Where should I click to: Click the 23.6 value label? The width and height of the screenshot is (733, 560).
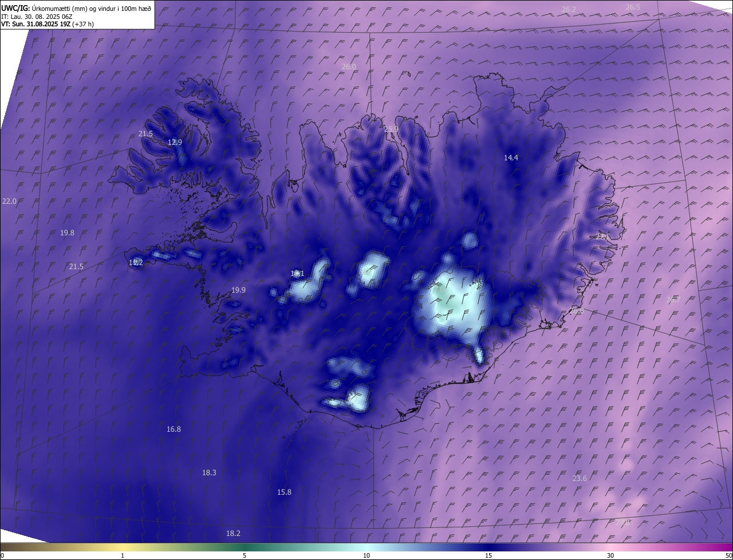pyautogui.click(x=580, y=479)
